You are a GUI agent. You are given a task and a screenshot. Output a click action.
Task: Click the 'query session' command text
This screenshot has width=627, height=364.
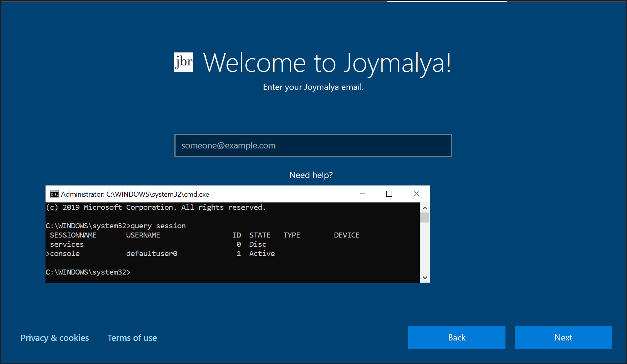point(158,226)
